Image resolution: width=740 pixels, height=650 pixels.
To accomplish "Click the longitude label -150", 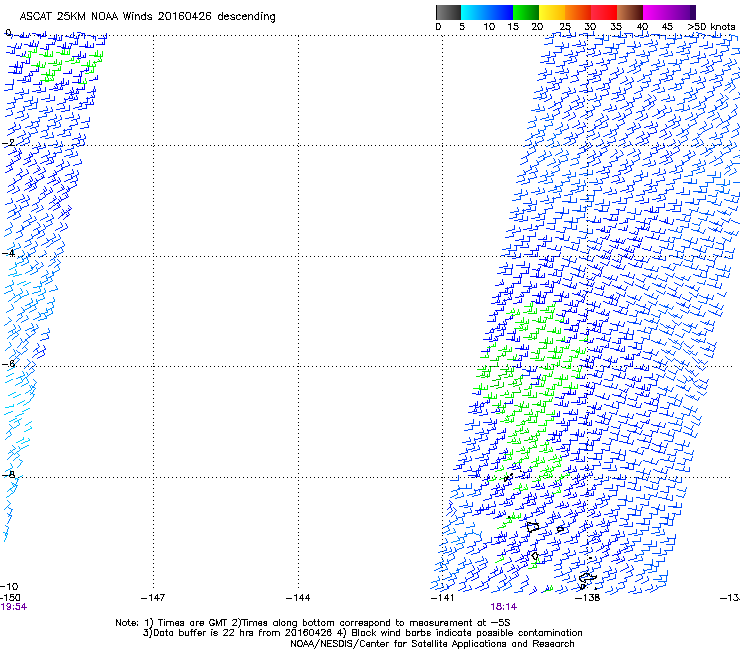I will tap(10, 598).
